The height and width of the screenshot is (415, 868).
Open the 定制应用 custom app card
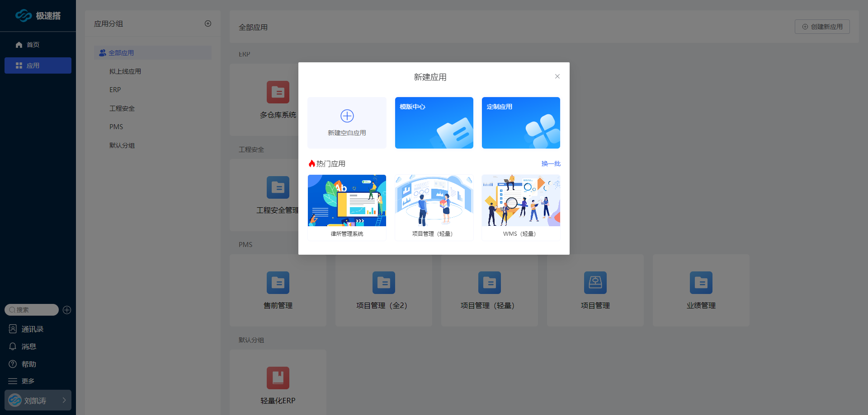pos(521,123)
